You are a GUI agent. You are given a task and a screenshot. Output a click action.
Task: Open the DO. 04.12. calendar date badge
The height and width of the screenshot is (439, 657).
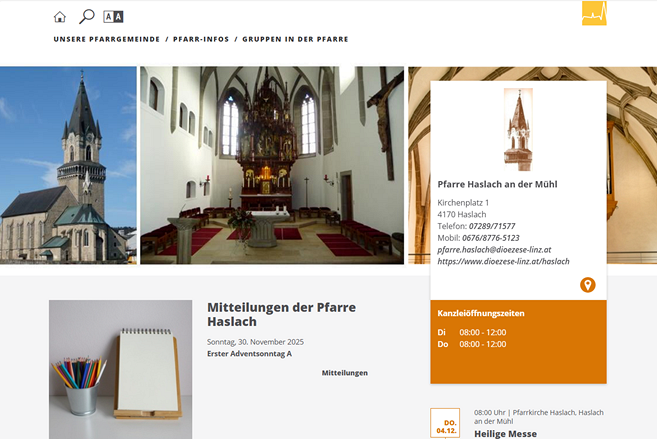[445, 423]
